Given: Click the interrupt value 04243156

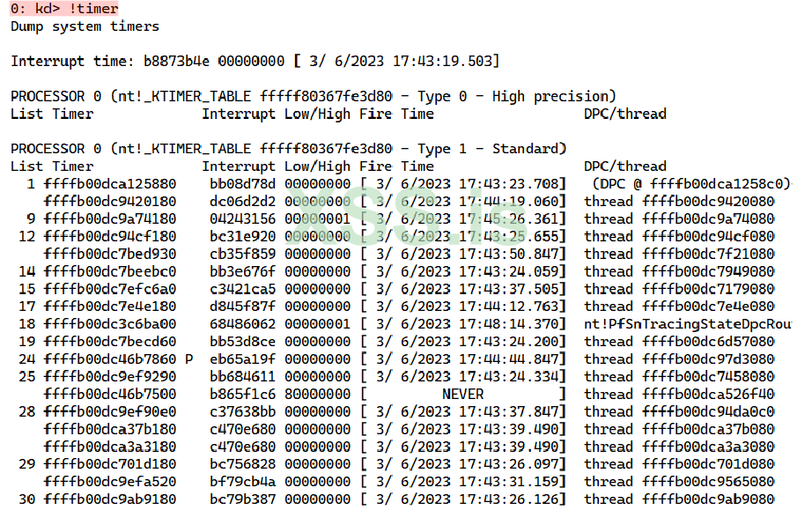Looking at the screenshot, I should 242,218.
